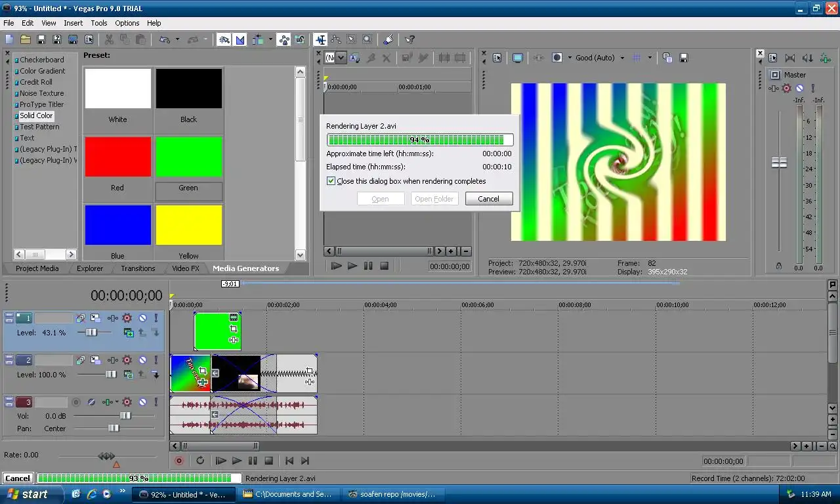Switch to the Transitions tab

click(x=138, y=268)
